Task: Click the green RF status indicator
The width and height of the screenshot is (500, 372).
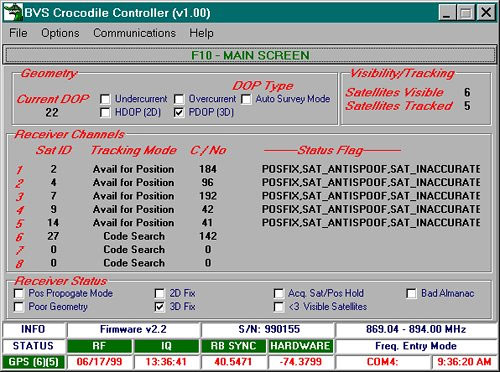Action: [x=99, y=346]
